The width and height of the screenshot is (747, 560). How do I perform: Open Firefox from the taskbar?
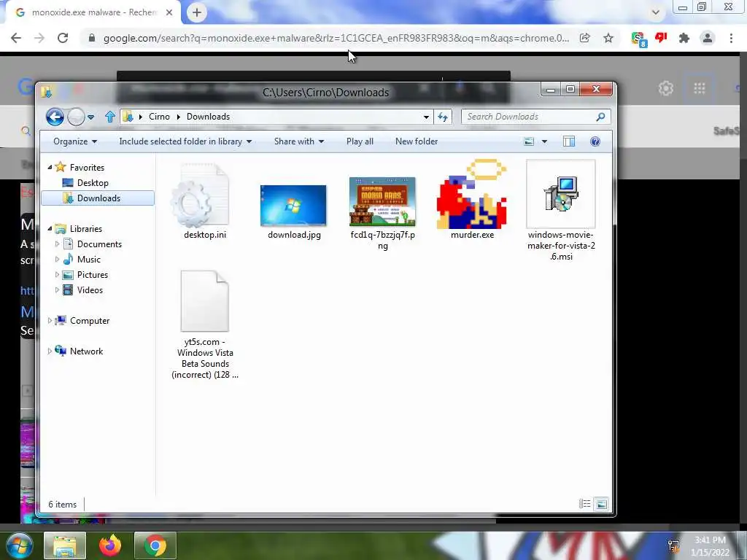(110, 545)
